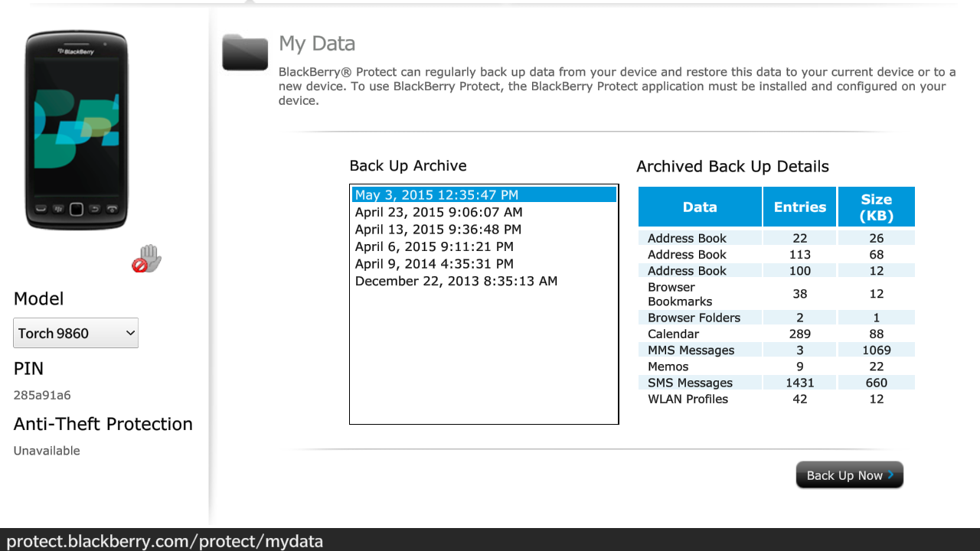Click the Archived Back Up Details heading
The height and width of the screenshot is (551, 980).
(733, 166)
